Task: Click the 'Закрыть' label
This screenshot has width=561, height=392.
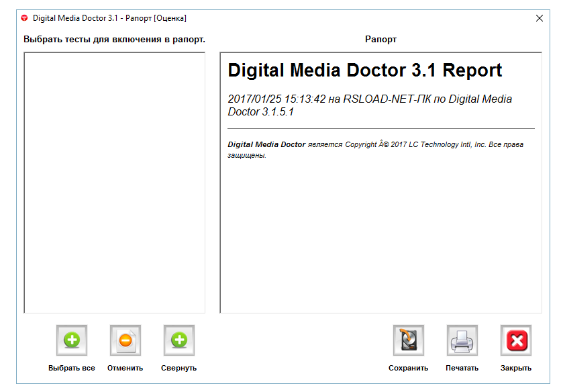Action: click(x=515, y=368)
